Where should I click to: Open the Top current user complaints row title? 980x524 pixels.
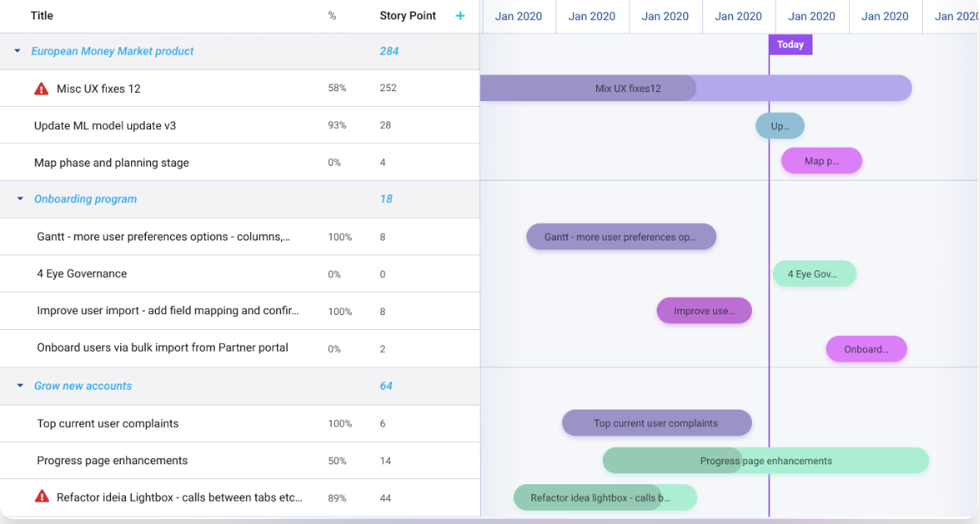108,424
